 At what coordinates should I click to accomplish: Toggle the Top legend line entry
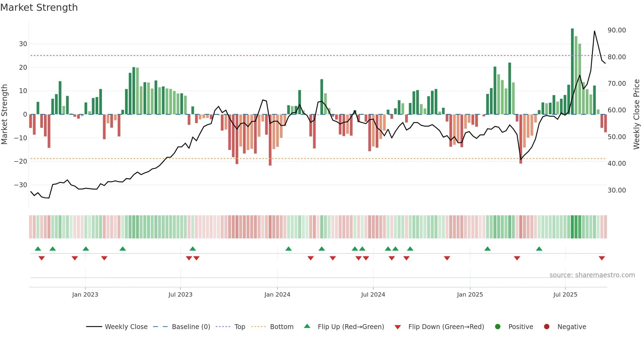click(230, 327)
